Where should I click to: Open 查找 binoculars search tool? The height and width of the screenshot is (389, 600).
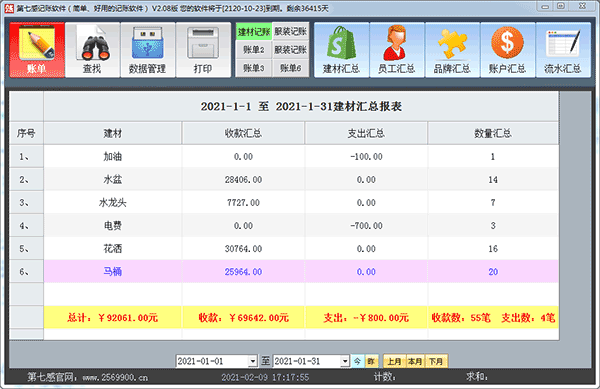point(93,50)
